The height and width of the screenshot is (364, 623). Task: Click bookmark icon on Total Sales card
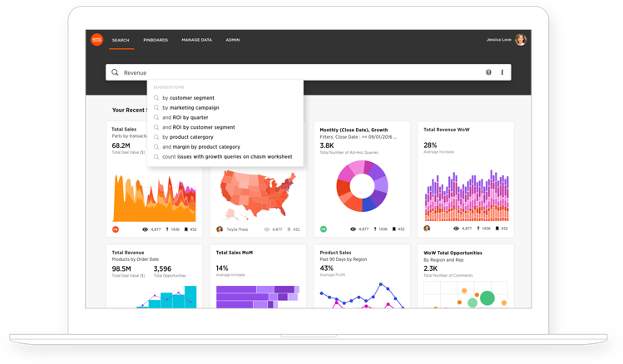186,229
